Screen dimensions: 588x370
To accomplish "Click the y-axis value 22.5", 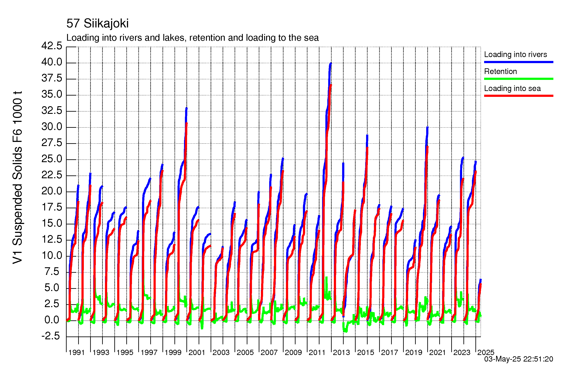I will click(52, 175).
